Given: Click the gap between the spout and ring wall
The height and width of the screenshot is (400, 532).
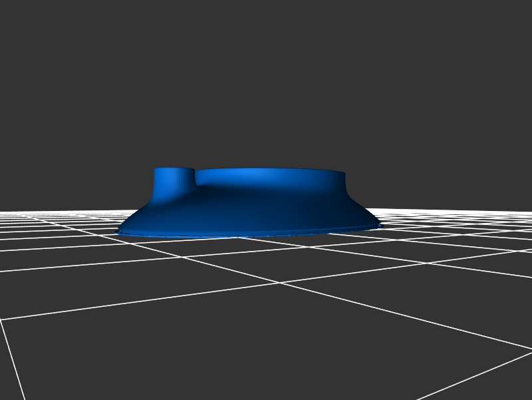Looking at the screenshot, I should coord(196,180).
